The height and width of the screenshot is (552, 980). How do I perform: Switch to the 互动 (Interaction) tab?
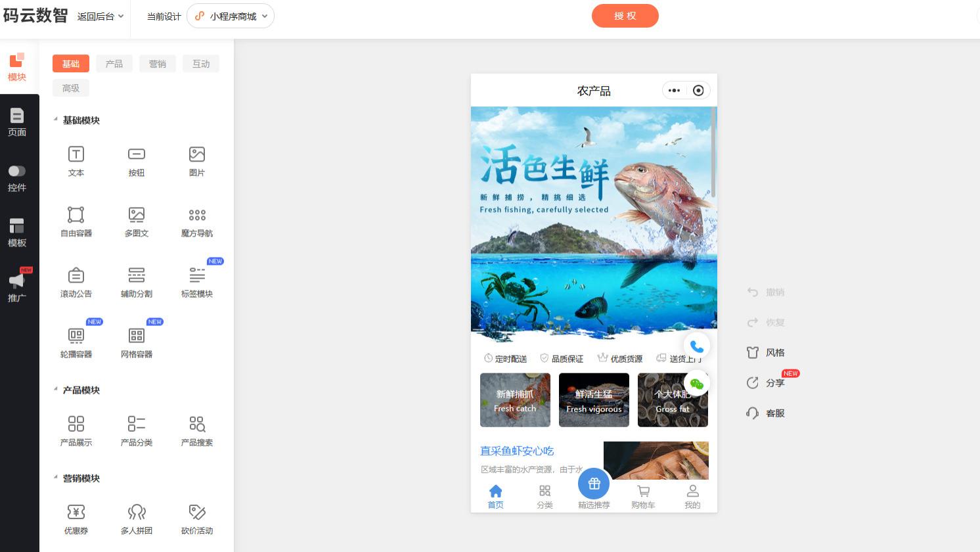(201, 64)
